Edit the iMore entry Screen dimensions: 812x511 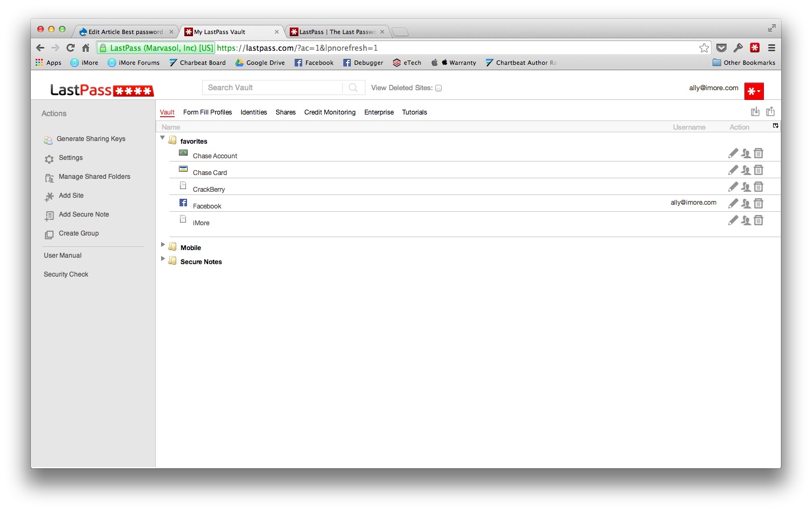(x=733, y=220)
